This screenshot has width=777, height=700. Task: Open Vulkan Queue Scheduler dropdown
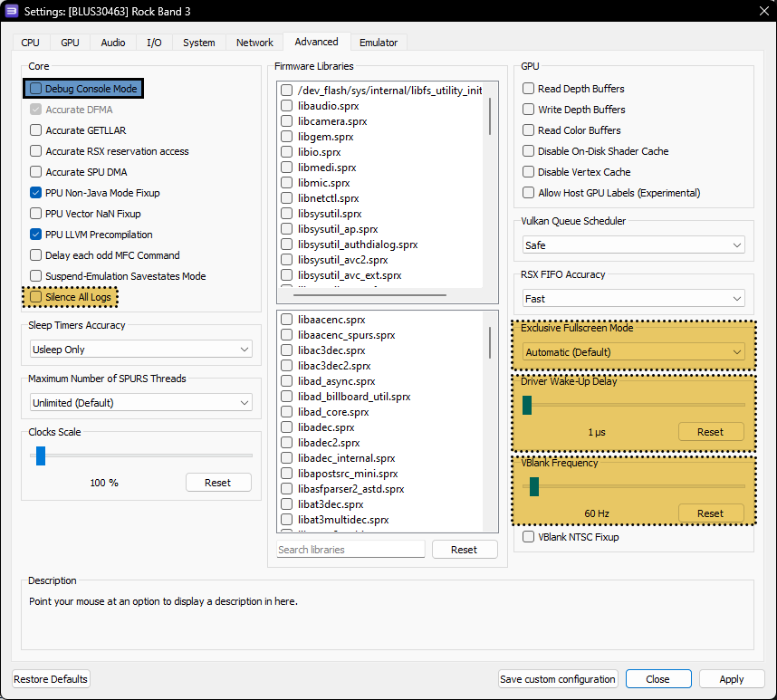click(634, 245)
